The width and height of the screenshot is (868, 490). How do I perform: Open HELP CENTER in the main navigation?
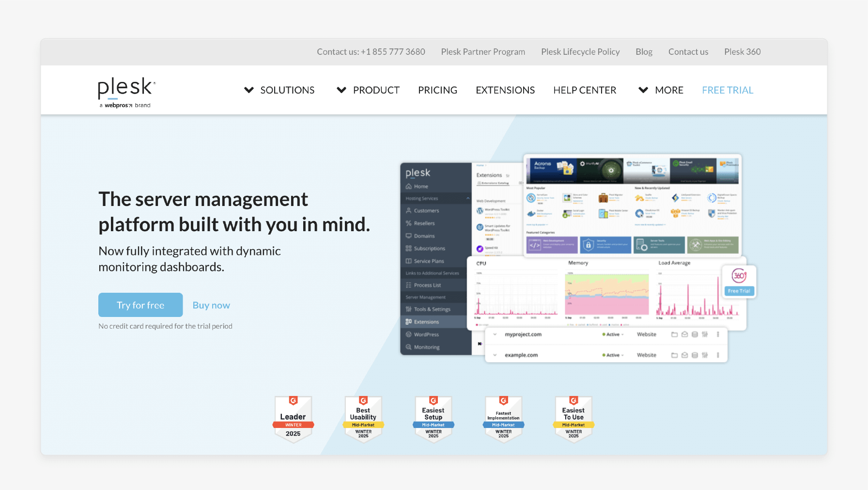click(x=585, y=90)
